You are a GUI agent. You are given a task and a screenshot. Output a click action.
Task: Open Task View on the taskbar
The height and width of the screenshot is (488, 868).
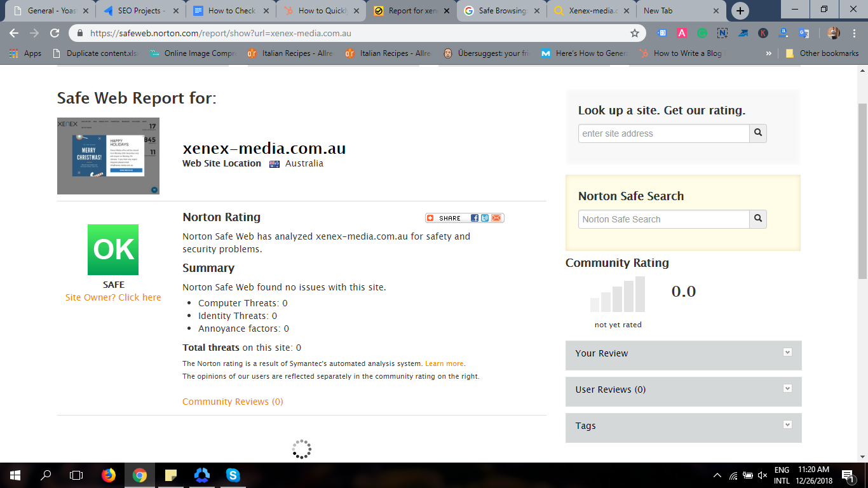[x=76, y=475]
